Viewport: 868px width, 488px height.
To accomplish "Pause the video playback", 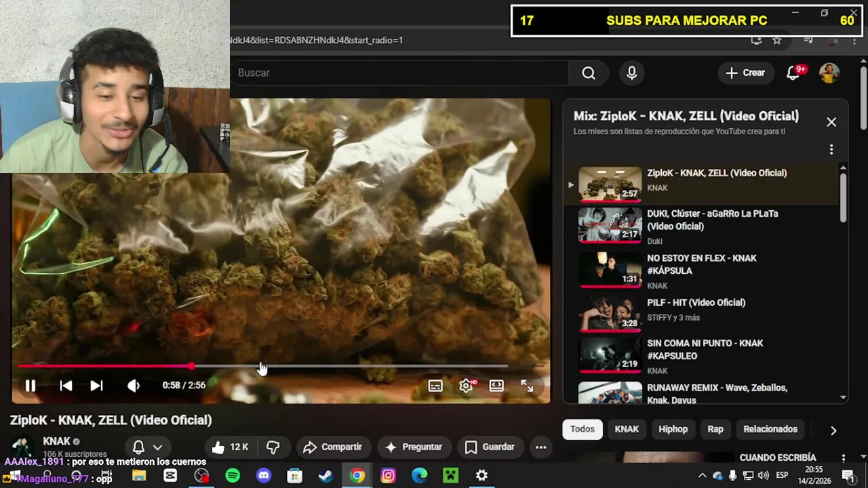I will (31, 386).
